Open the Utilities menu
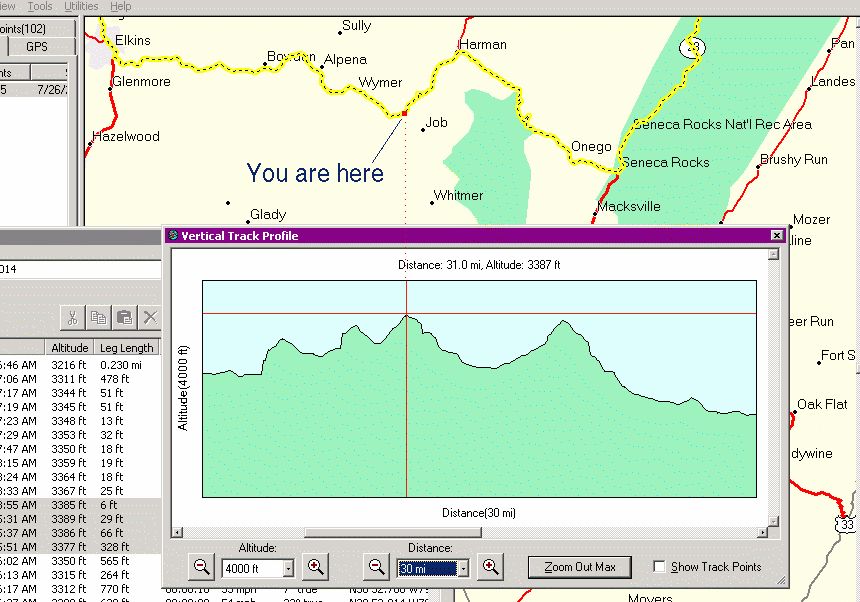860x602 pixels. (81, 7)
